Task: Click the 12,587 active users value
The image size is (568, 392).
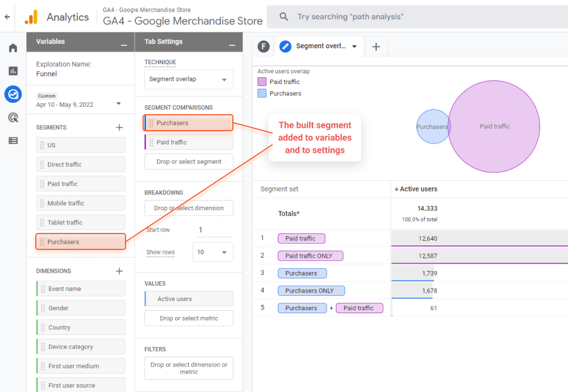Action: pos(428,256)
